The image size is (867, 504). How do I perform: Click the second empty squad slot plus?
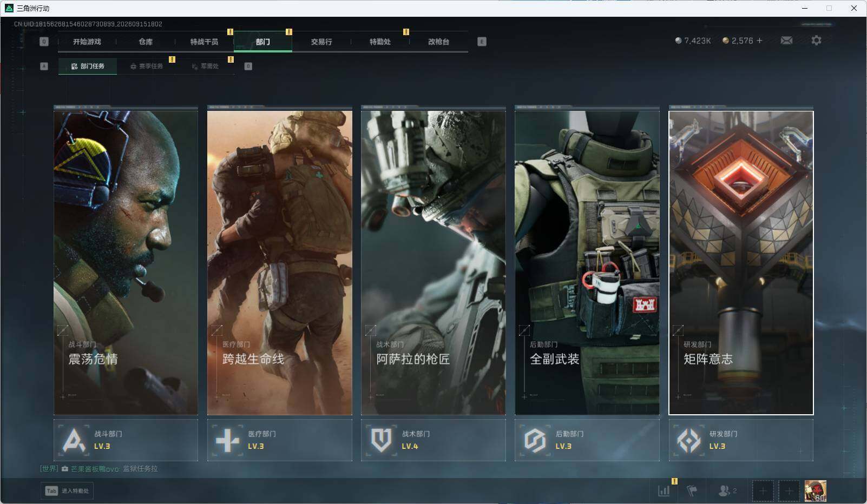point(789,491)
